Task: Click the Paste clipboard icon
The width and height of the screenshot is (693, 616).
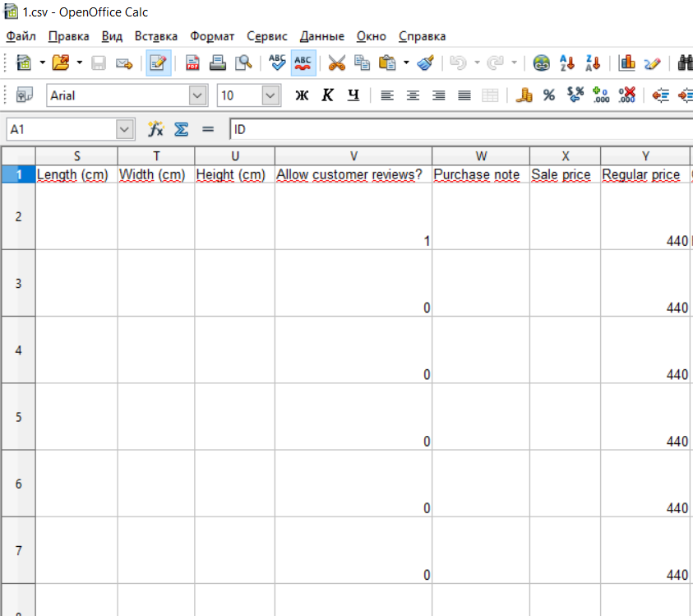Action: 387,63
